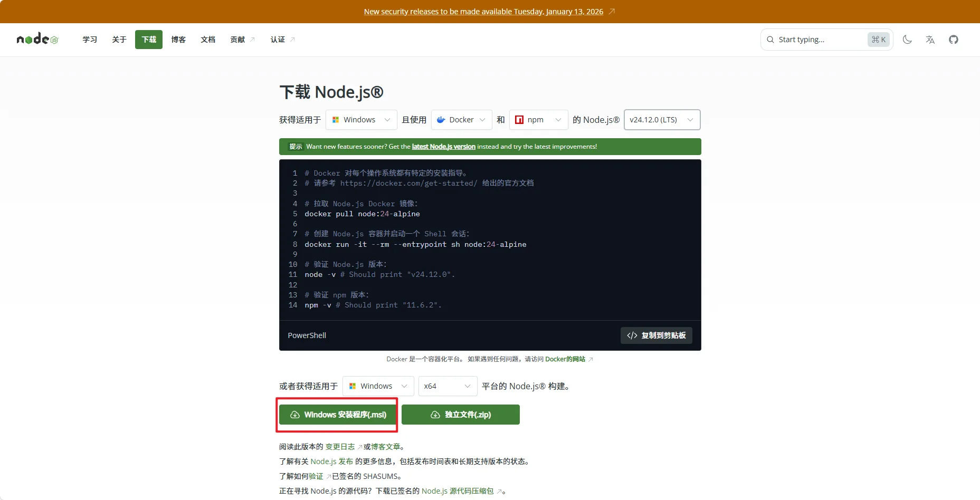Open the GitHub icon link
The image size is (980, 500).
tap(954, 40)
